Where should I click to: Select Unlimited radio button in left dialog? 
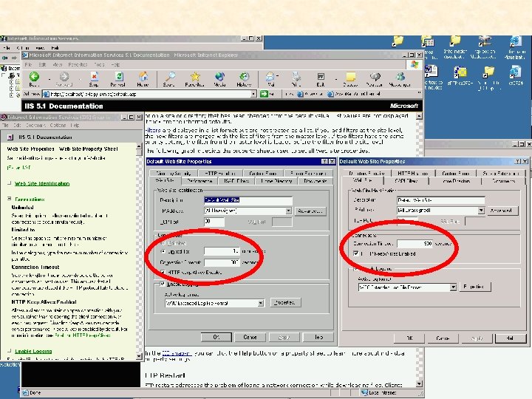(163, 243)
